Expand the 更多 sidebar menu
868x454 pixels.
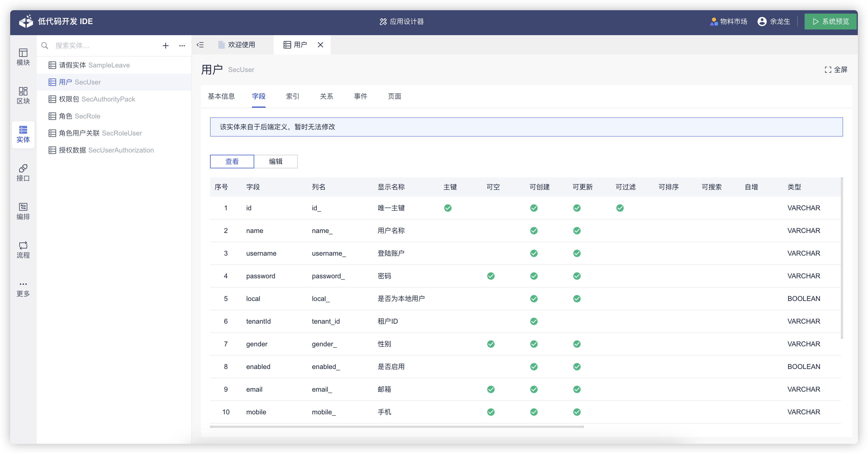point(23,289)
